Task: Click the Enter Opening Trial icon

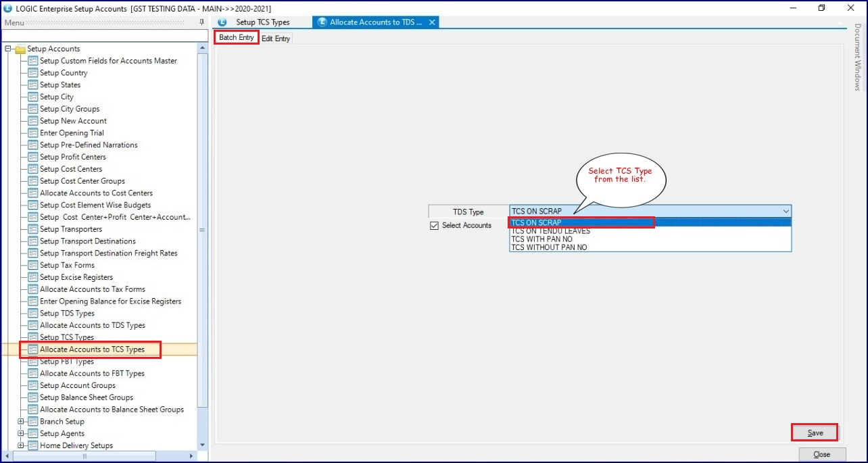Action: pos(33,133)
